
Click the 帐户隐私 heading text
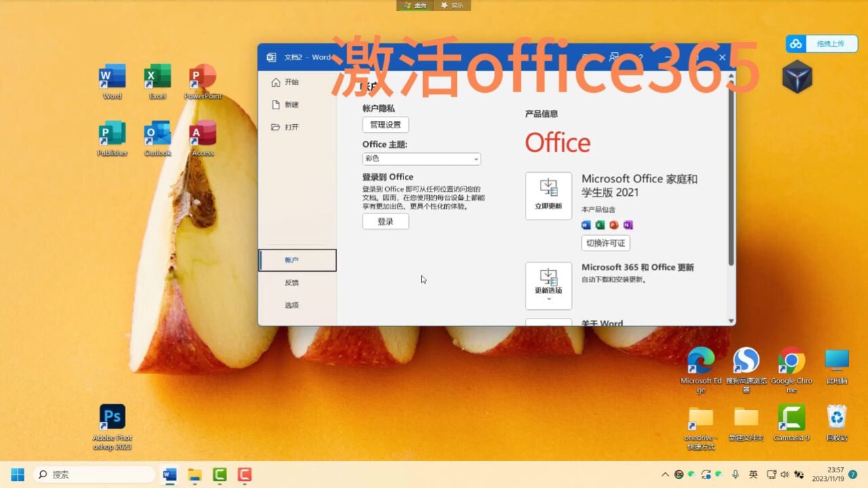click(x=378, y=108)
